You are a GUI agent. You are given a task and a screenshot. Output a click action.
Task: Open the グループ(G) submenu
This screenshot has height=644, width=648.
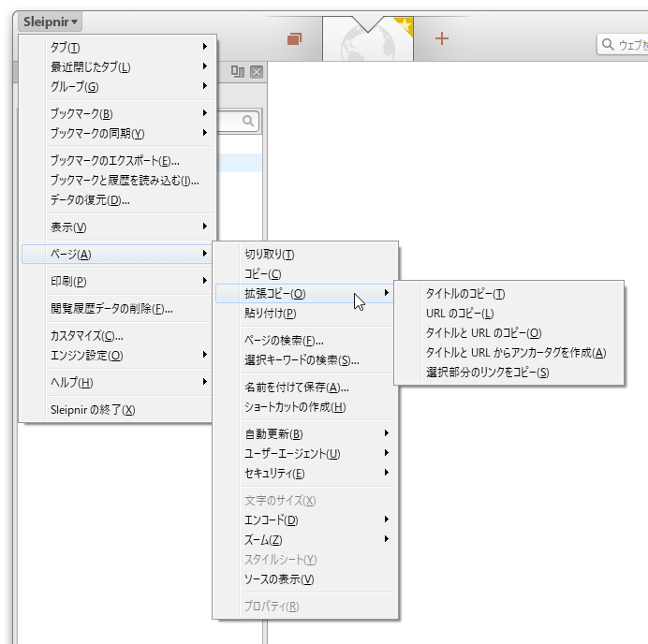pyautogui.click(x=117, y=86)
